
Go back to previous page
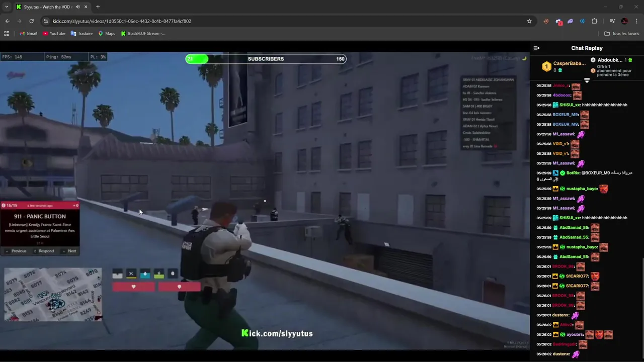(7, 21)
